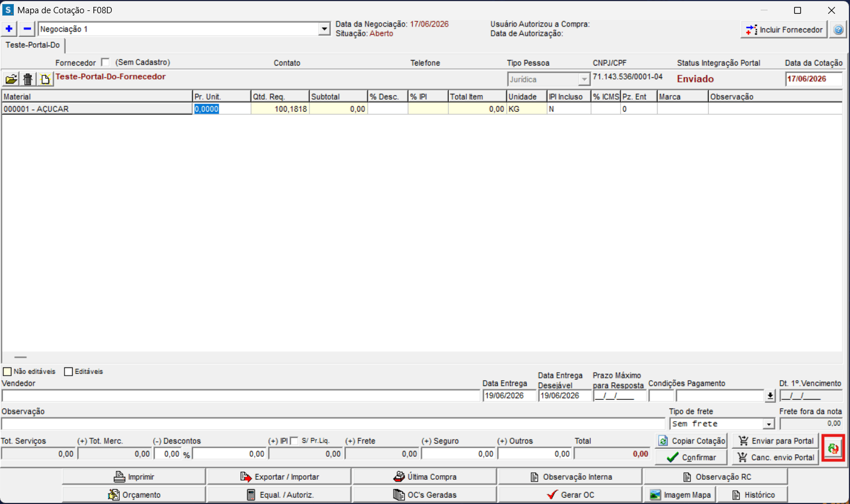The width and height of the screenshot is (850, 504).
Task: Click the Enviar para Portal button
Action: pyautogui.click(x=776, y=441)
